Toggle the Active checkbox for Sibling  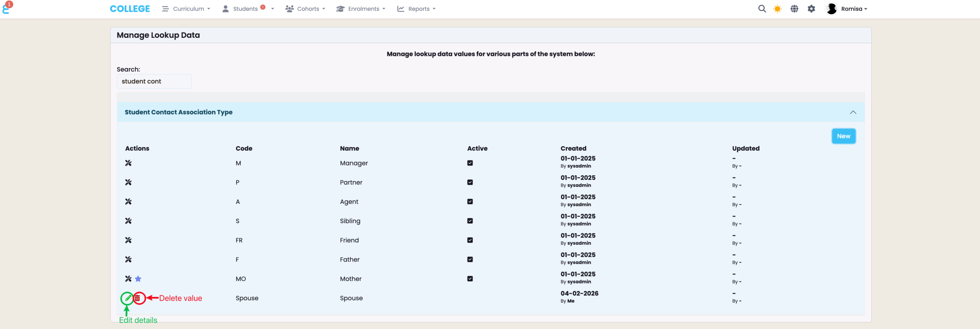pos(470,221)
